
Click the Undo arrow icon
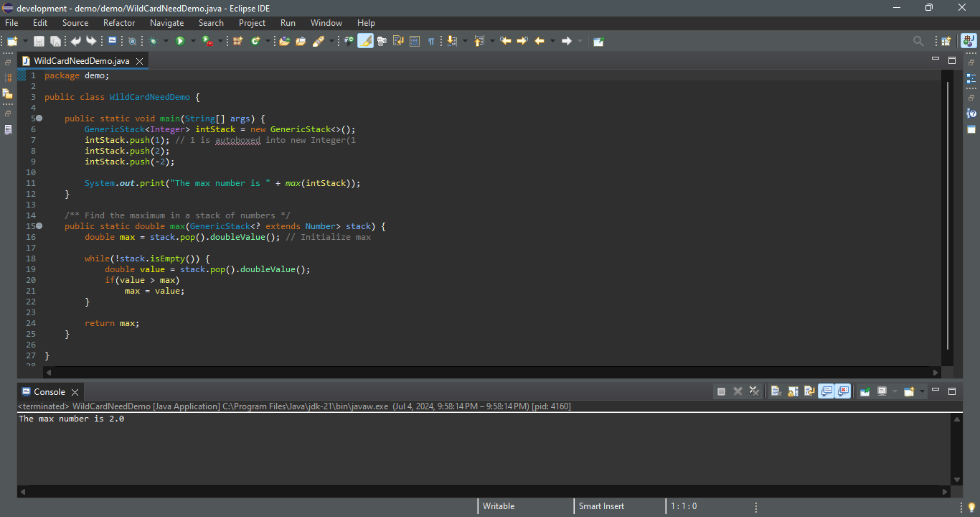click(x=75, y=41)
